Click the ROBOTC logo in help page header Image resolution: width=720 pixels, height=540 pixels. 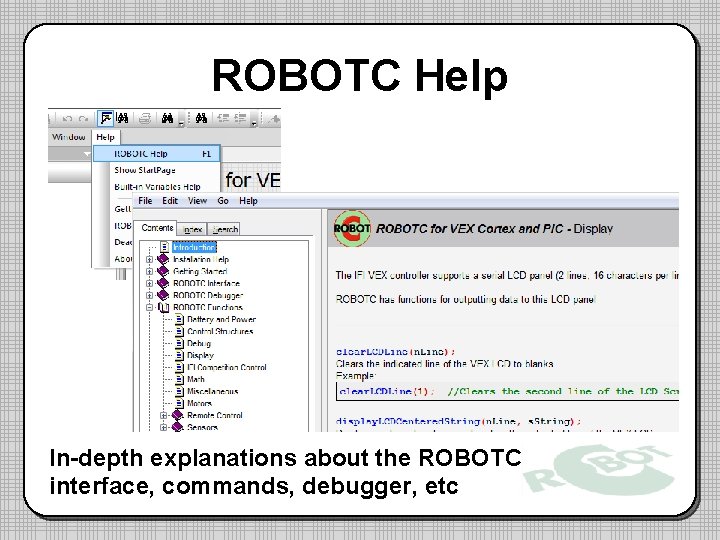click(x=352, y=228)
